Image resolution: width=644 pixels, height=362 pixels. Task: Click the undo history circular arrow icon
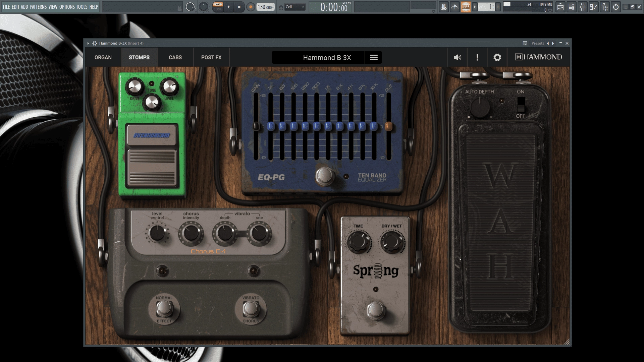[x=616, y=7]
